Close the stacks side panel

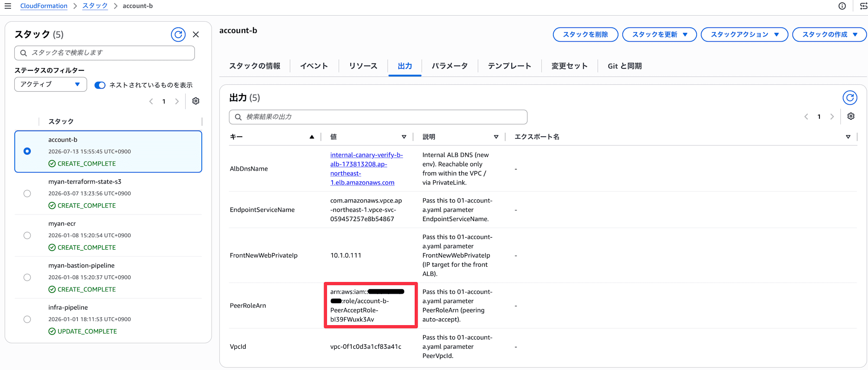(x=196, y=34)
